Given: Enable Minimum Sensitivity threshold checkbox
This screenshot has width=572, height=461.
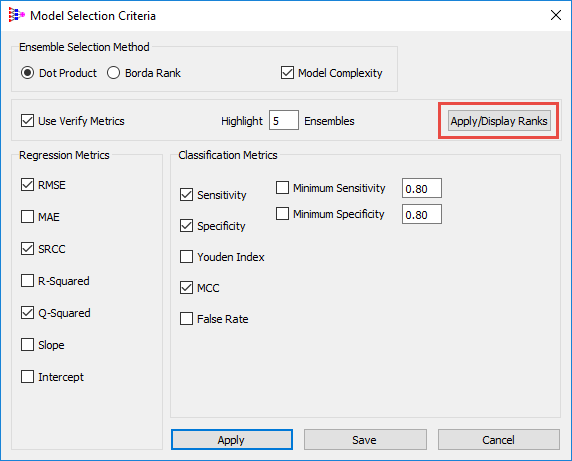Looking at the screenshot, I should click(282, 188).
